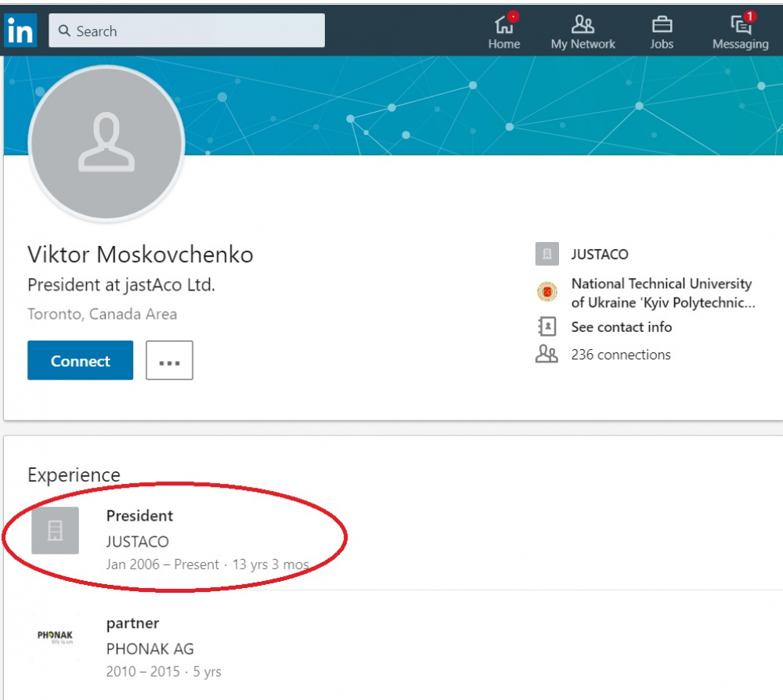Open Messaging icon with notification badge
Image resolution: width=783 pixels, height=700 pixels.
point(740,24)
